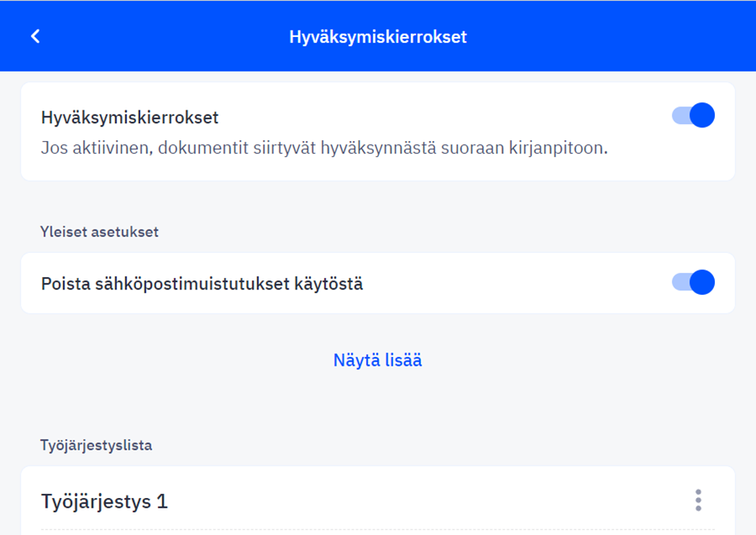The height and width of the screenshot is (535, 756).
Task: Click the Hyväksymiskierrokset card heading
Action: click(130, 118)
